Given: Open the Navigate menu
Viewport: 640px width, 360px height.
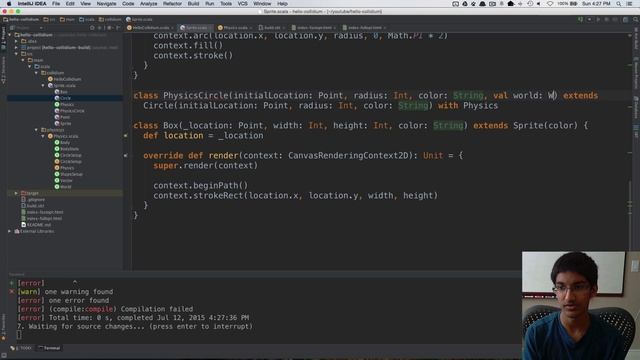Looking at the screenshot, I should tap(106, 4).
